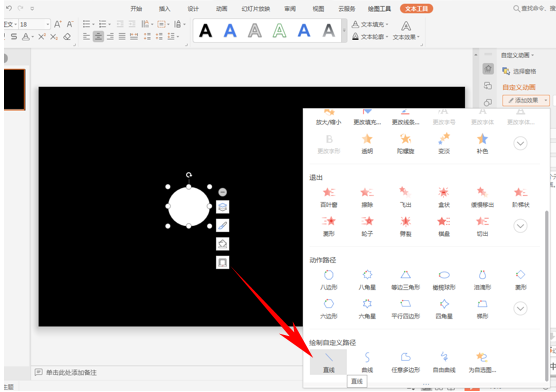
Task: Select 曲线 custom path effect
Action: tap(367, 362)
